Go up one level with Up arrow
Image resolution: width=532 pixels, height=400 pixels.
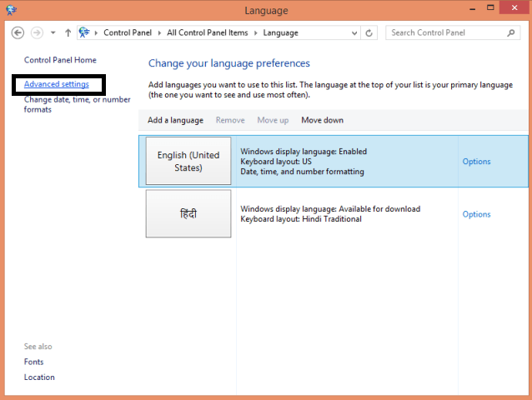[x=68, y=32]
